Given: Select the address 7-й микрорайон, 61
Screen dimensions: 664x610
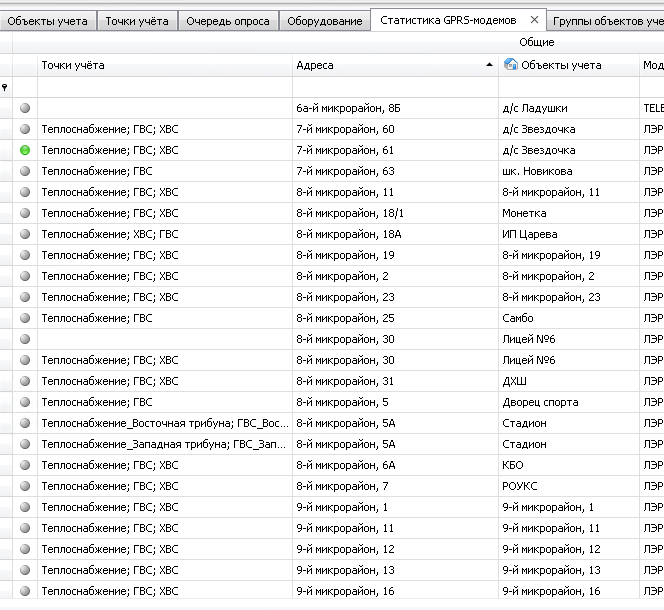Looking at the screenshot, I should tap(396, 150).
